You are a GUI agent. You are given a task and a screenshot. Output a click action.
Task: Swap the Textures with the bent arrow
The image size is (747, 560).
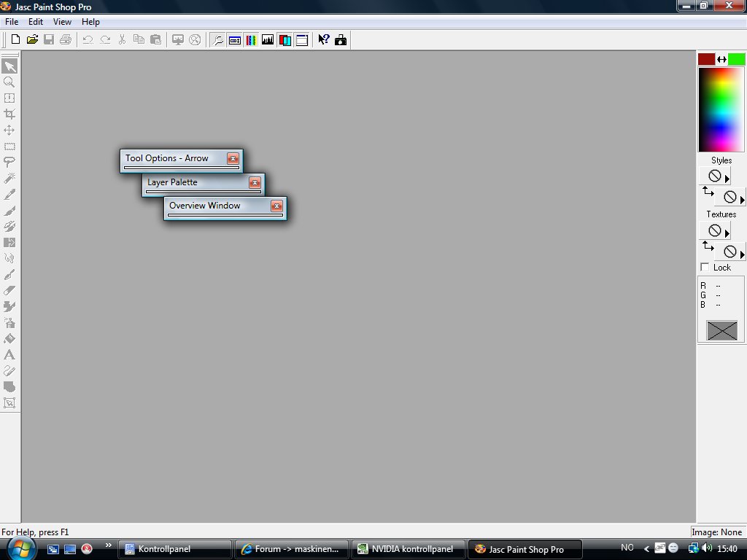708,246
